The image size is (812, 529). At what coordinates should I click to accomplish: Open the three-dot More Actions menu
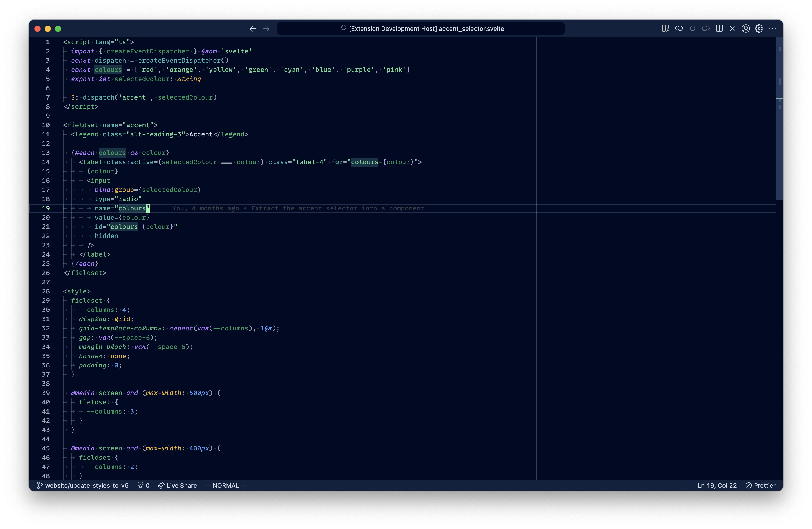pyautogui.click(x=772, y=28)
